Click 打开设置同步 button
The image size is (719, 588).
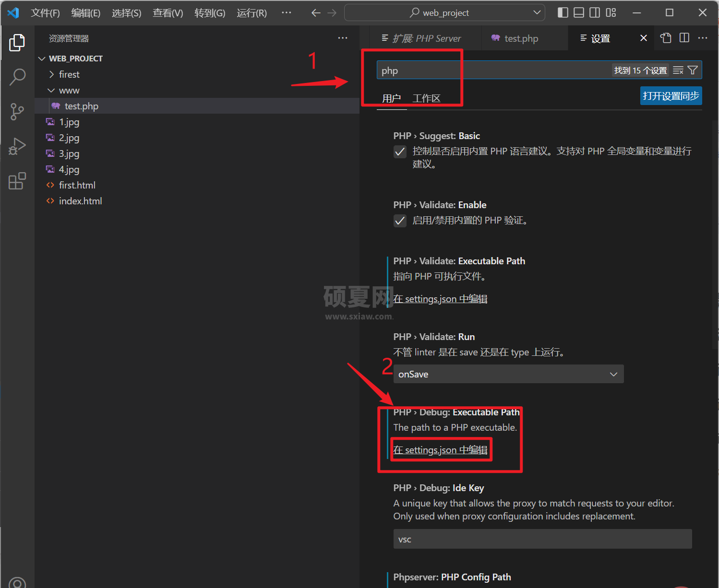pyautogui.click(x=671, y=96)
